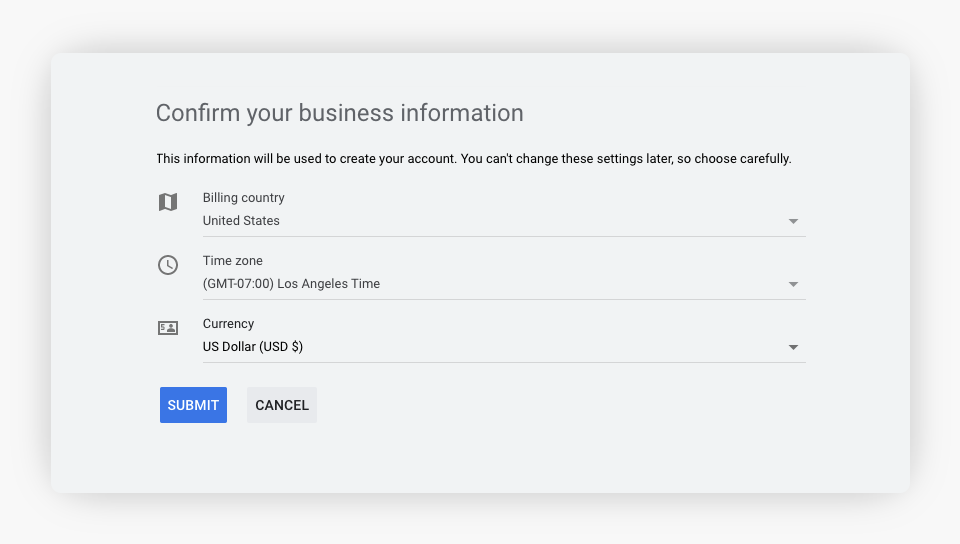Select the United States country value
This screenshot has width=960, height=544.
[241, 221]
